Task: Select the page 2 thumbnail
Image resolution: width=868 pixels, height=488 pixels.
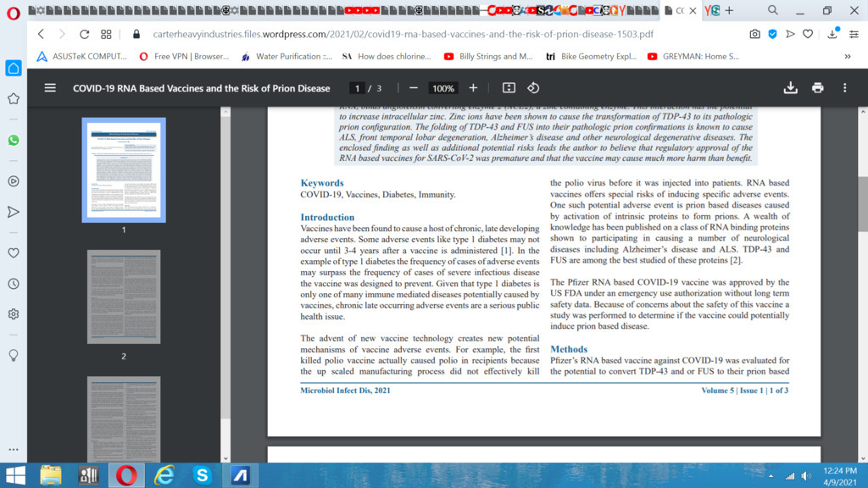Action: click(124, 297)
